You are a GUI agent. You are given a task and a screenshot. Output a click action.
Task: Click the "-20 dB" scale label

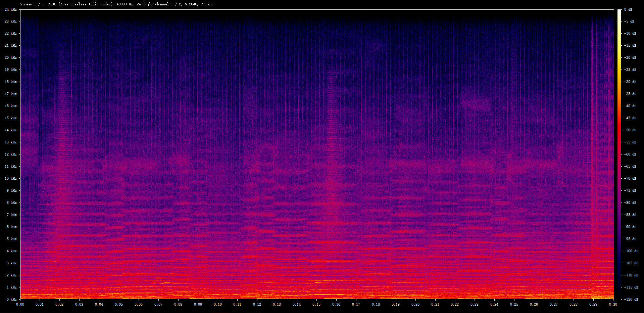(630, 57)
